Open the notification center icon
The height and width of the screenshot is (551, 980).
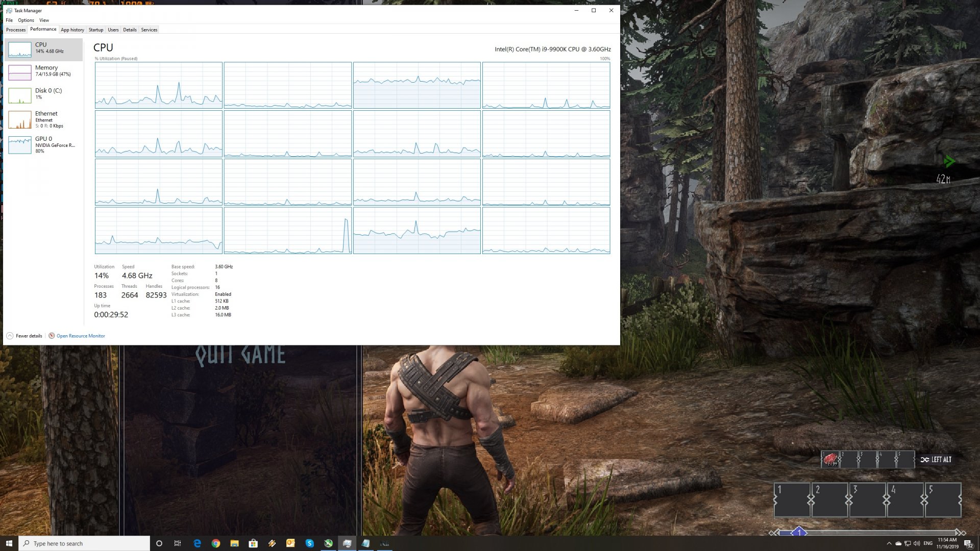(x=968, y=543)
